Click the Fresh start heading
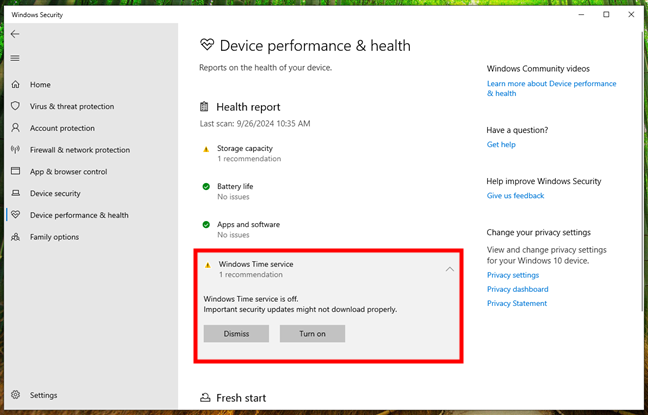 pyautogui.click(x=241, y=398)
